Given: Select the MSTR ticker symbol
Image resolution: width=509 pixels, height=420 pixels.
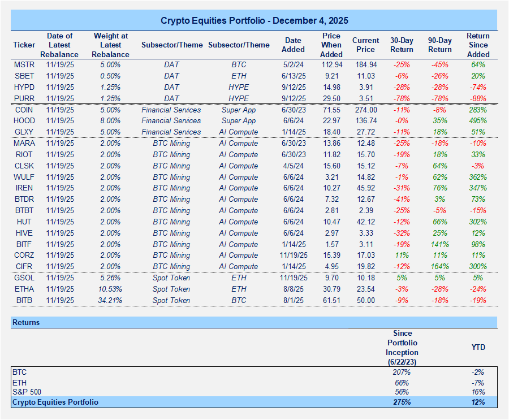Looking at the screenshot, I should [24, 64].
